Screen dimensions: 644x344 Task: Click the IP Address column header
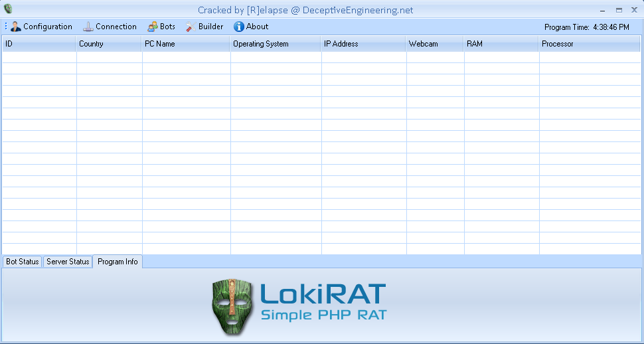363,44
